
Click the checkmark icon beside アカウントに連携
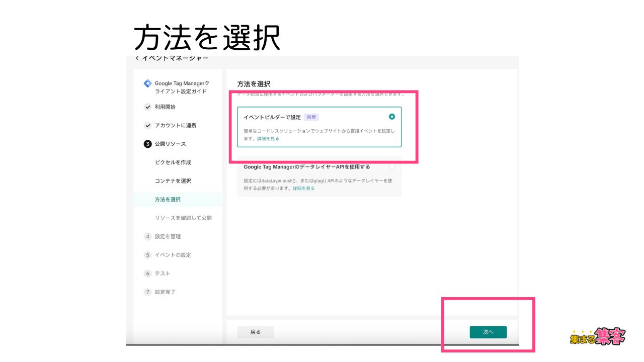[147, 126]
